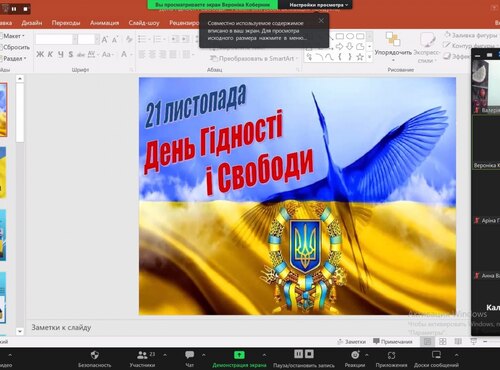Expand Настройки просмотра dropdown
Image resolution: width=500 pixels, height=370 pixels.
coord(318,5)
